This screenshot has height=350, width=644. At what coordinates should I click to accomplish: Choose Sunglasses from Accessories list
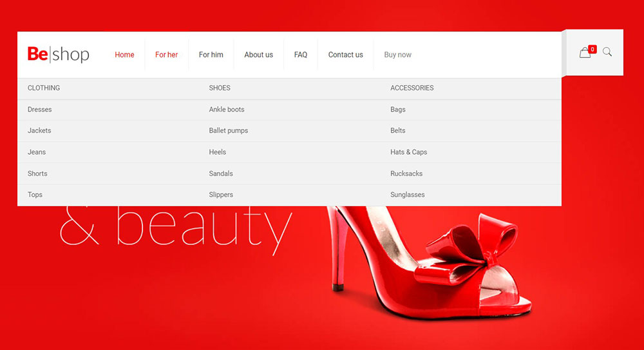pos(408,195)
